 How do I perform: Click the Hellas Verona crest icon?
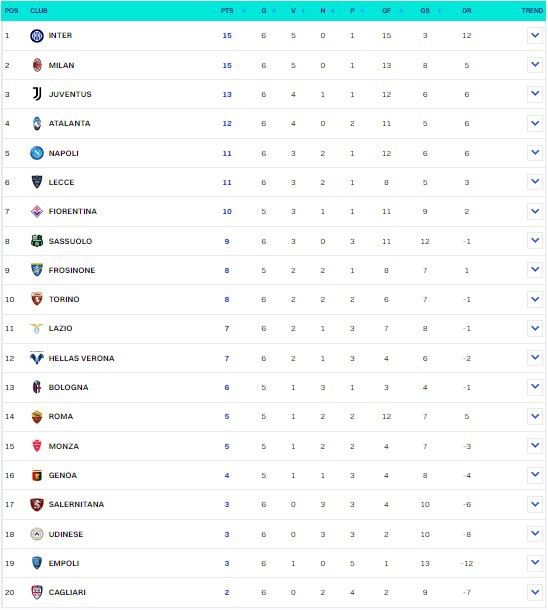(x=37, y=358)
